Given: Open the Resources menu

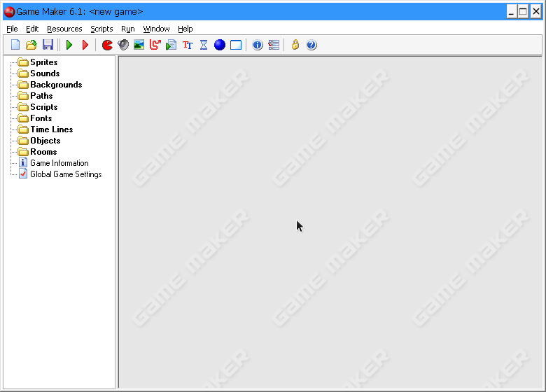Looking at the screenshot, I should (64, 29).
